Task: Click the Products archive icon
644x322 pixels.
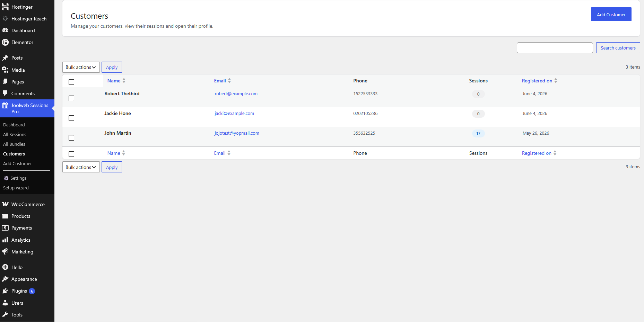Action: [5, 216]
